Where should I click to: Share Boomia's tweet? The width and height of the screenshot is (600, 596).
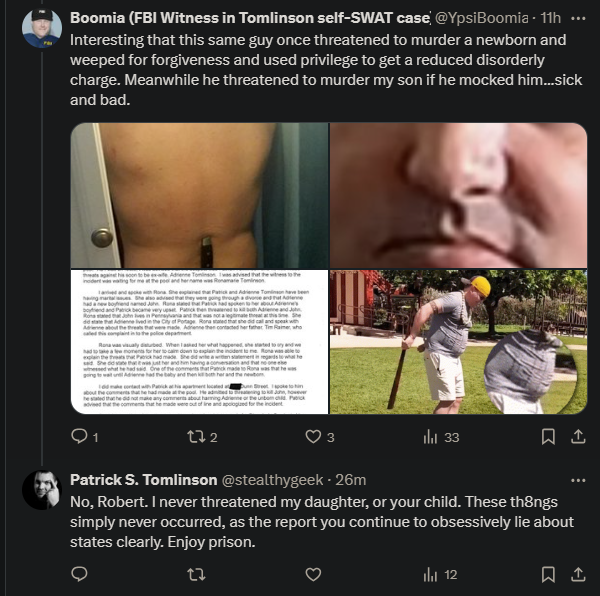pos(578,436)
